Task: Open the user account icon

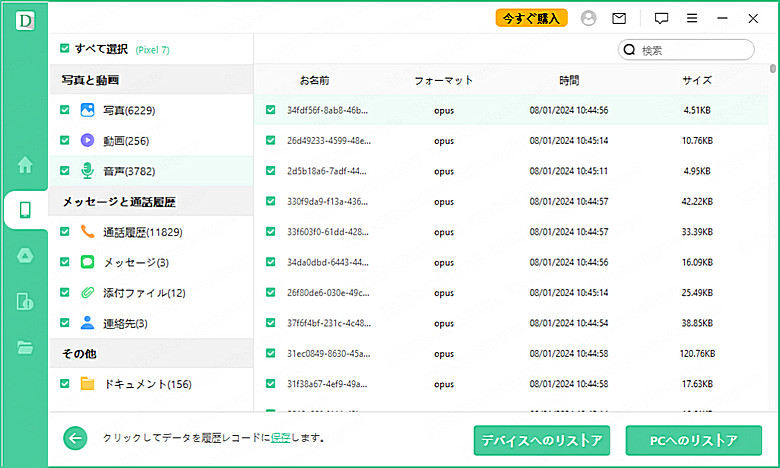Action: coord(588,18)
